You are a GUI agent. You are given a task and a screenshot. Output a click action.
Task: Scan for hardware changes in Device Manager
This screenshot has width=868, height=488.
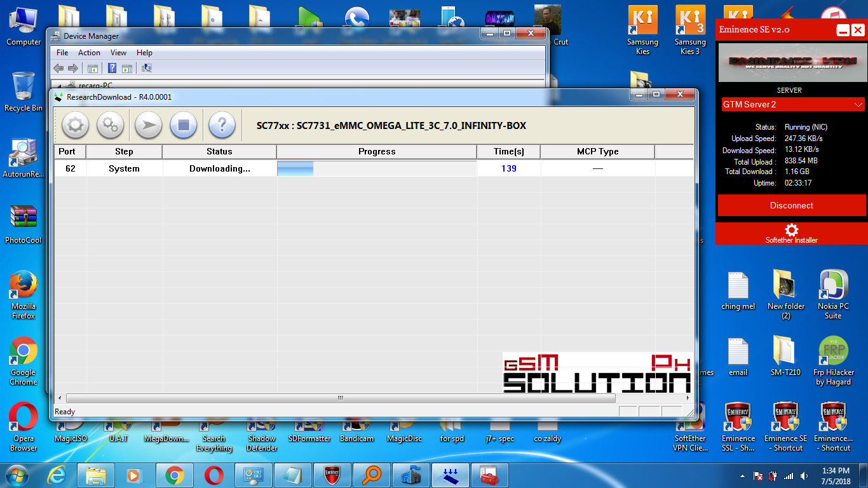(147, 68)
